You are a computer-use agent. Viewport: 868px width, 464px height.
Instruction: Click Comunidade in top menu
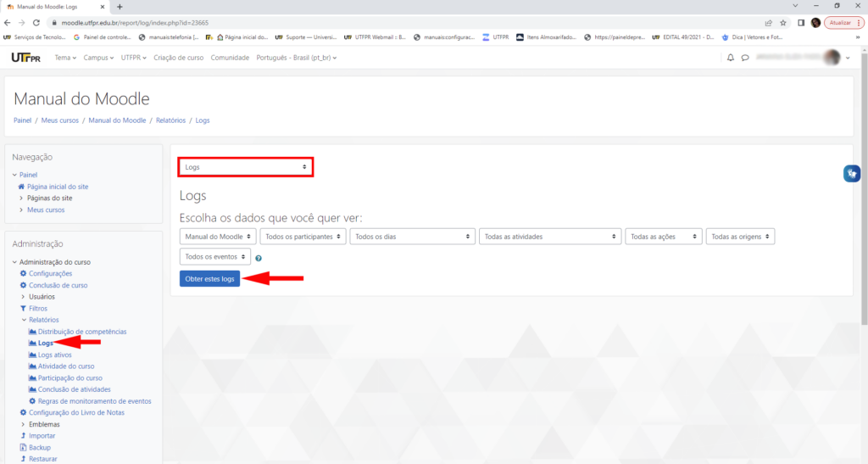point(230,58)
